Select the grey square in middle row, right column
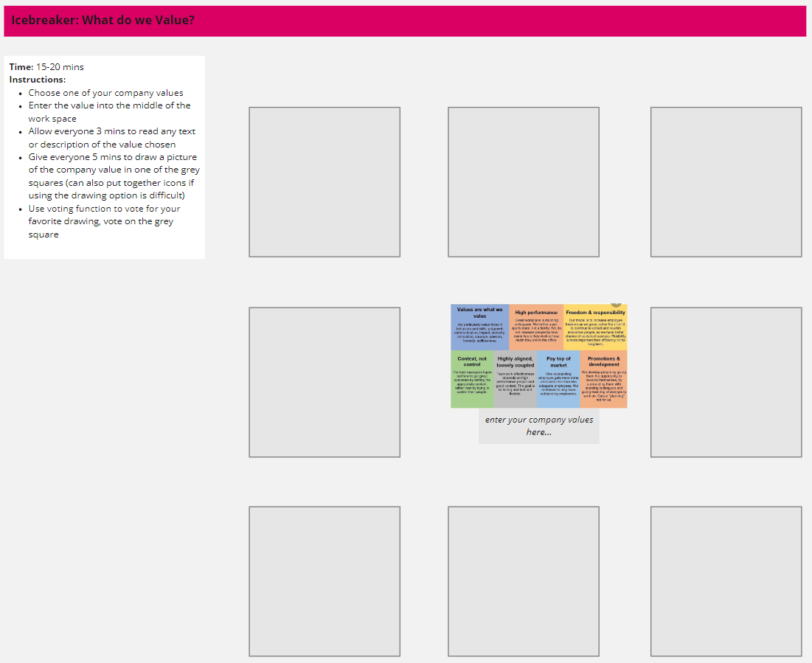The width and height of the screenshot is (812, 663). (726, 382)
